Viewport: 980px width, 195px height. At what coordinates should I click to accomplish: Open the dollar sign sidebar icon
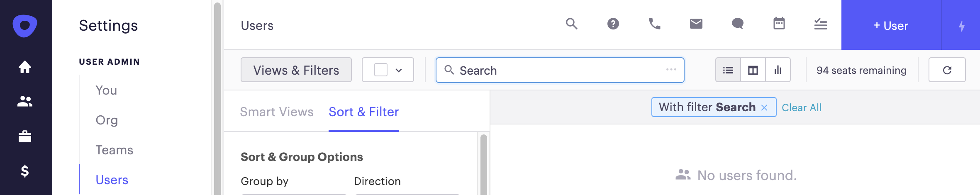tap(25, 171)
